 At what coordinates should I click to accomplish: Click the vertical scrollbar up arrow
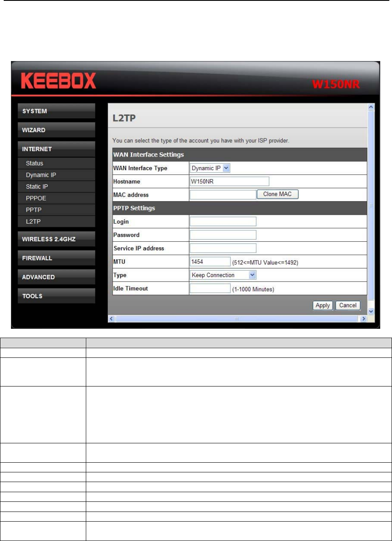point(371,108)
